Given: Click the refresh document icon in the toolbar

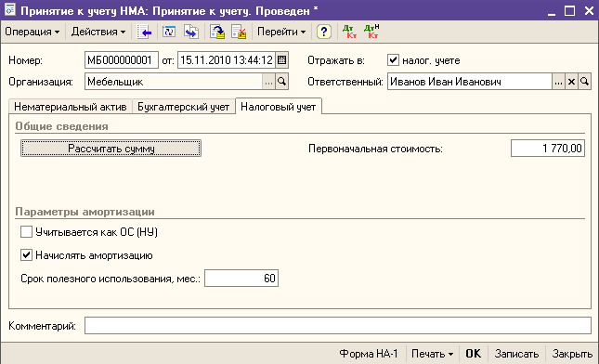Looking at the screenshot, I should [x=168, y=32].
